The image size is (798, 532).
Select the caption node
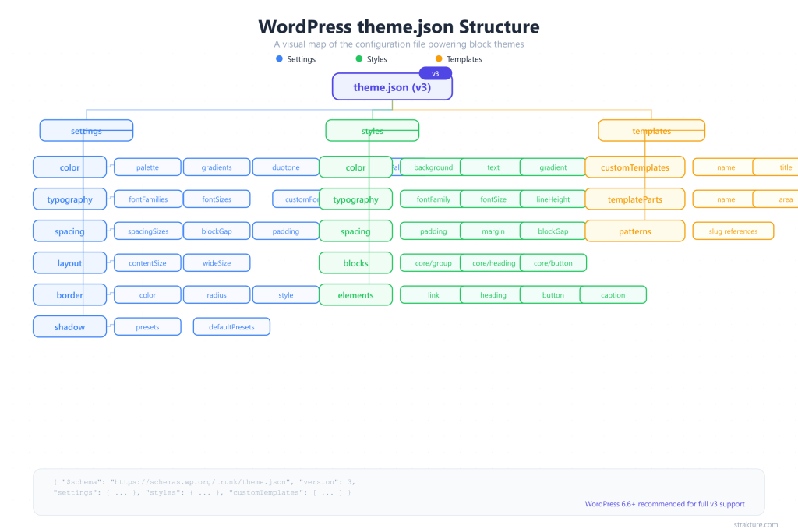[x=613, y=295]
